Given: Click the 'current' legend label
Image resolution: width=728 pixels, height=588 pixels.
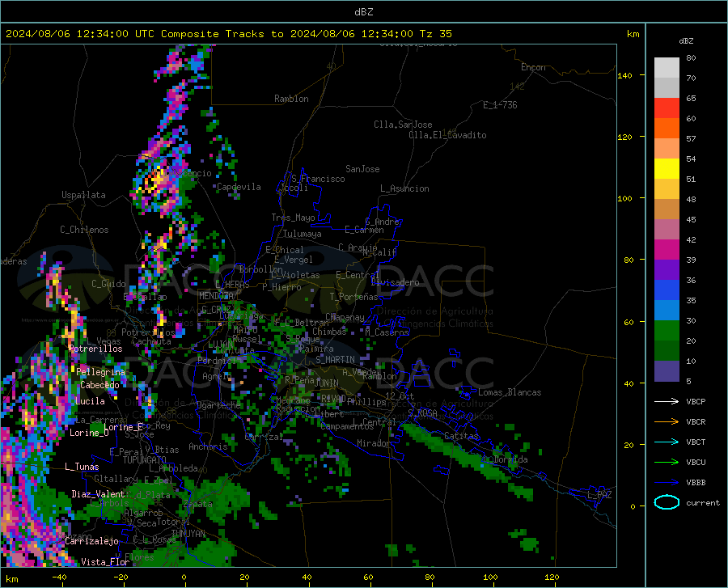Looking at the screenshot, I should click(703, 502).
